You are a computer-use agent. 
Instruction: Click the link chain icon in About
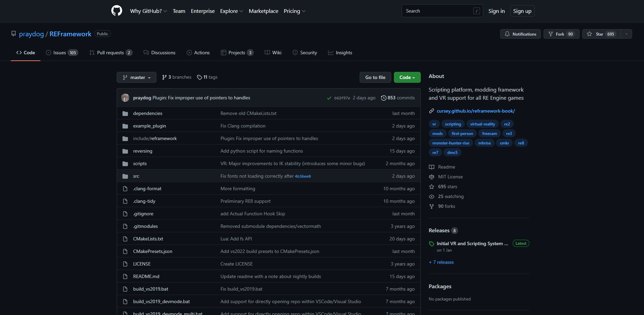[432, 111]
